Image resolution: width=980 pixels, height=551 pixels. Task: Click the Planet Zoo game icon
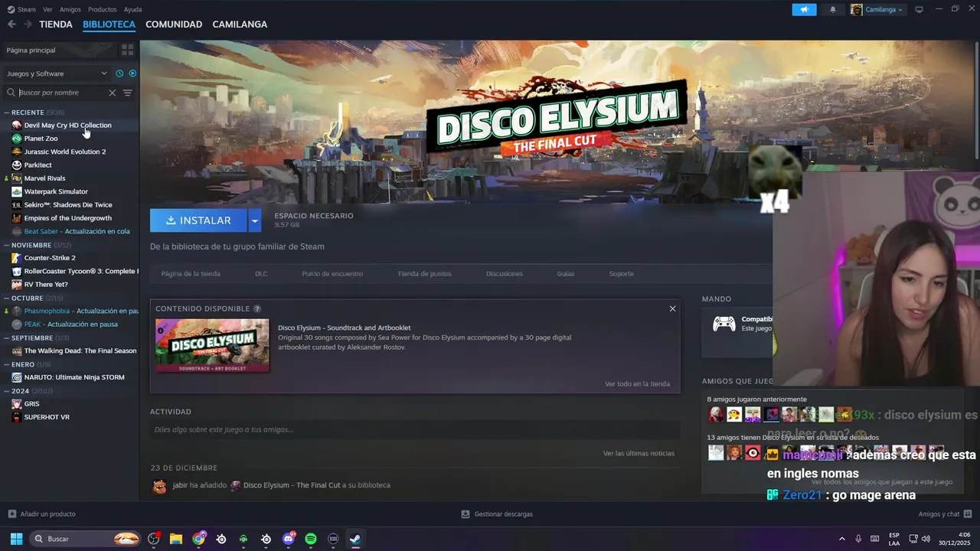(x=17, y=139)
